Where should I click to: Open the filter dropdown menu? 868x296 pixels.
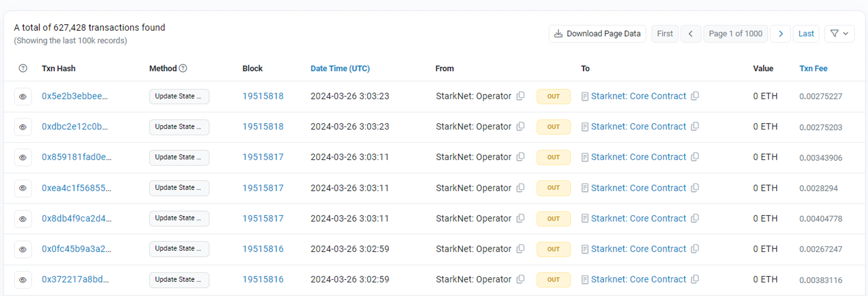839,33
